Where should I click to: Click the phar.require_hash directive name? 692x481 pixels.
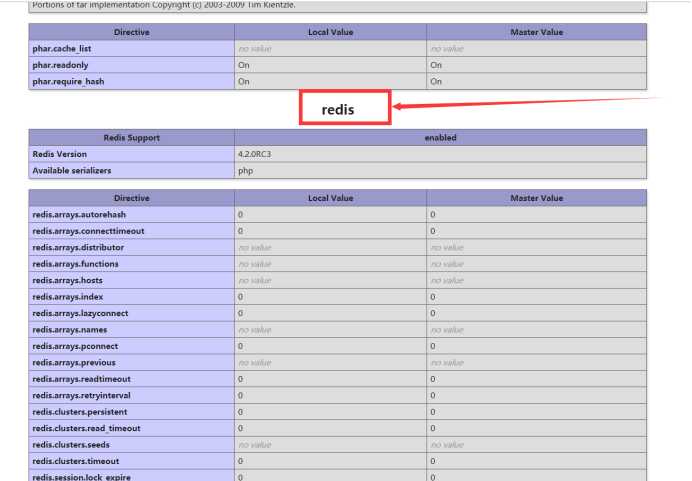tap(68, 81)
